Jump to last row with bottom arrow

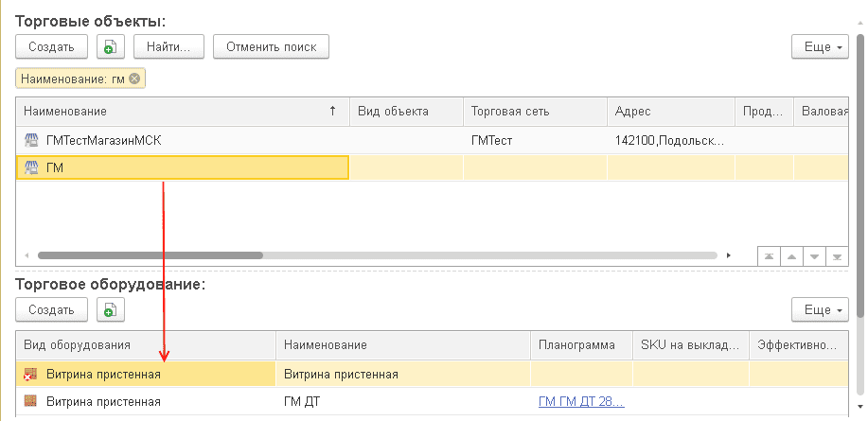pyautogui.click(x=837, y=256)
